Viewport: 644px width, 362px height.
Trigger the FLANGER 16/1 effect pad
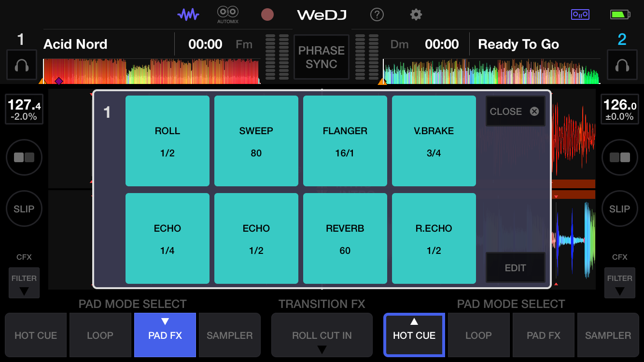(x=345, y=141)
